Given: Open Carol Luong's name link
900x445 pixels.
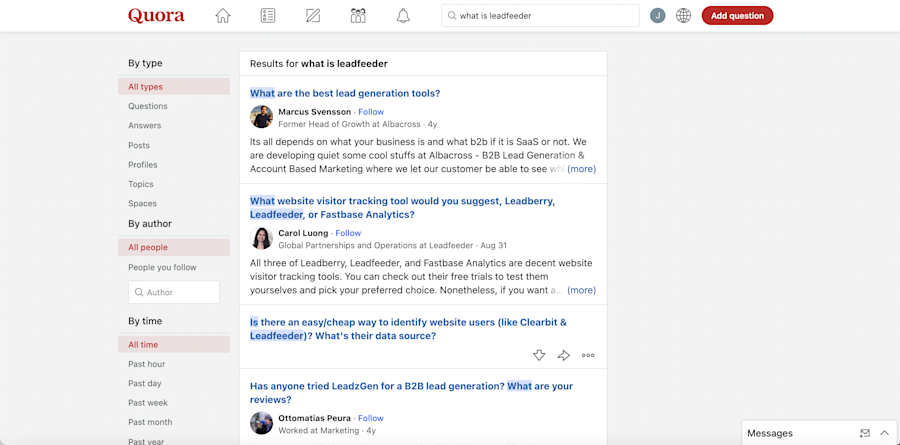Looking at the screenshot, I should [x=303, y=233].
